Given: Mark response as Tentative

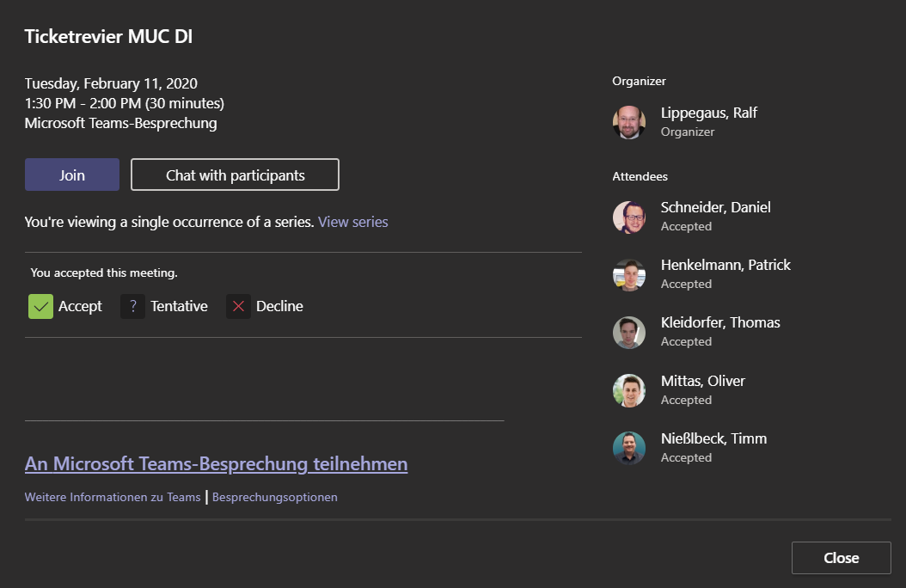Looking at the screenshot, I should point(179,307).
